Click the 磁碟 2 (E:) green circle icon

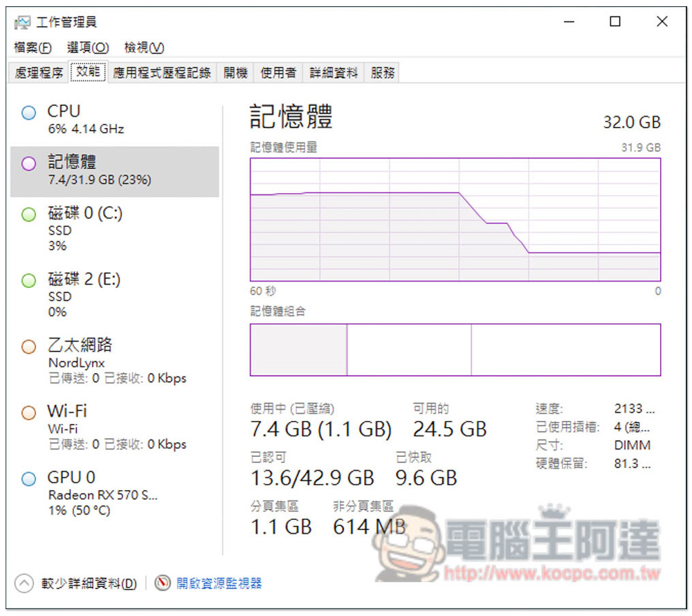28,280
